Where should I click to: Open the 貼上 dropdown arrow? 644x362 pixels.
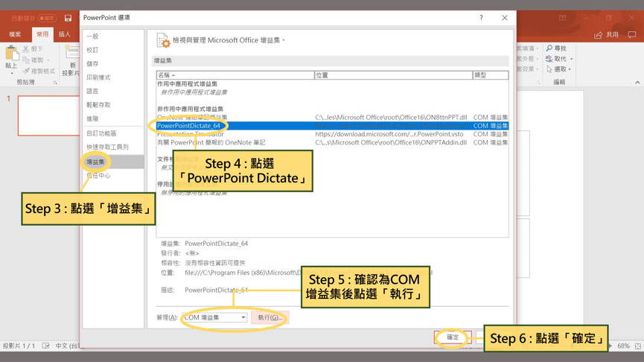pos(11,73)
